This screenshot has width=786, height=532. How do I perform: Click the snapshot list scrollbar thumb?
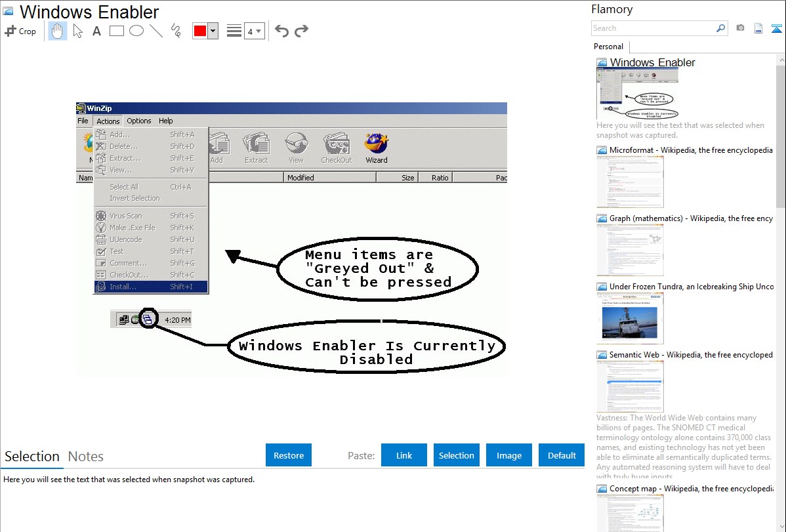[781, 136]
